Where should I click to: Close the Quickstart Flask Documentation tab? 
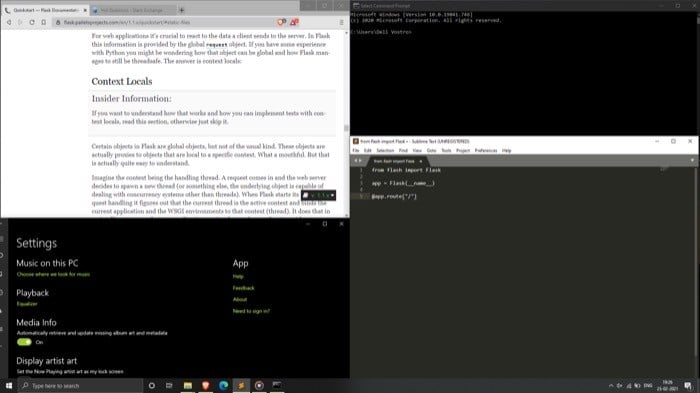click(85, 10)
